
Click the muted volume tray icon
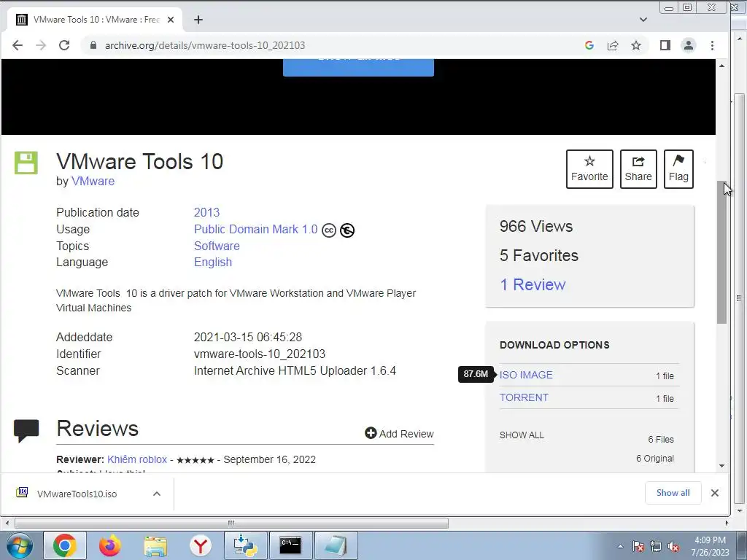point(673,546)
